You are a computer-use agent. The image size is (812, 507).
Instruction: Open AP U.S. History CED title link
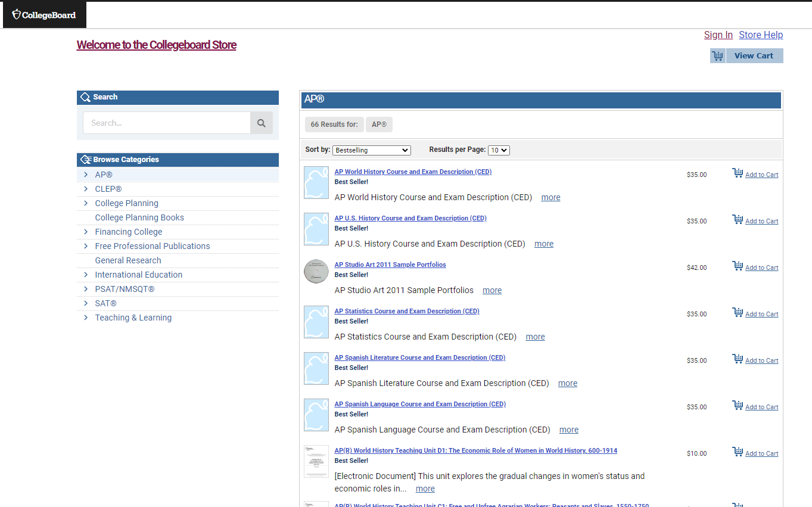410,218
